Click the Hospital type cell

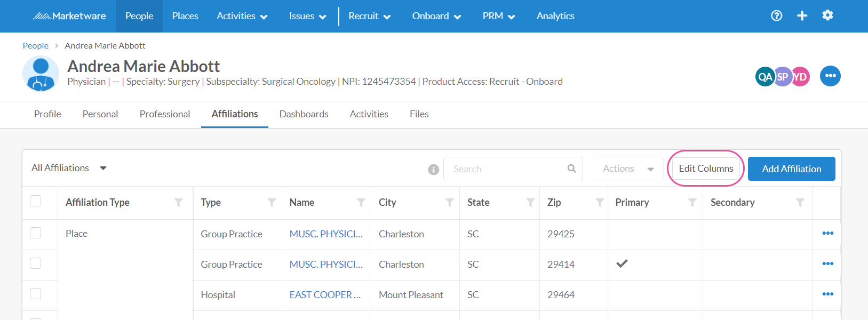point(218,295)
